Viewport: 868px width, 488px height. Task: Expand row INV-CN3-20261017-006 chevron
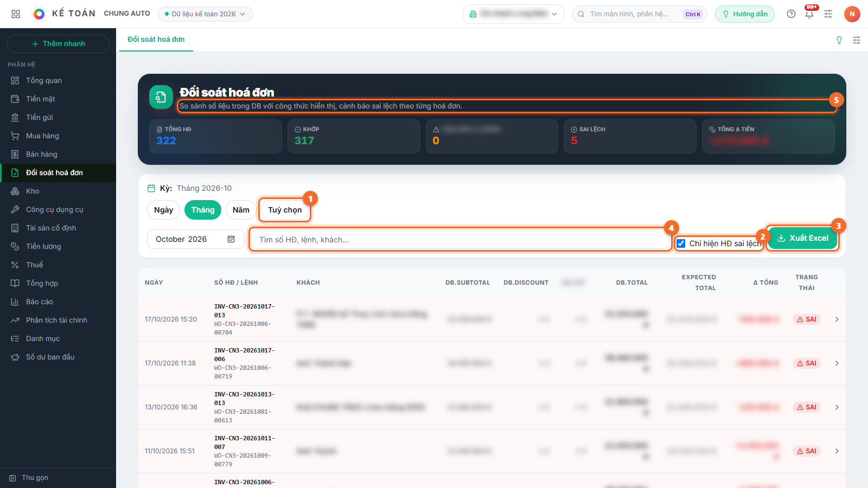point(837,363)
